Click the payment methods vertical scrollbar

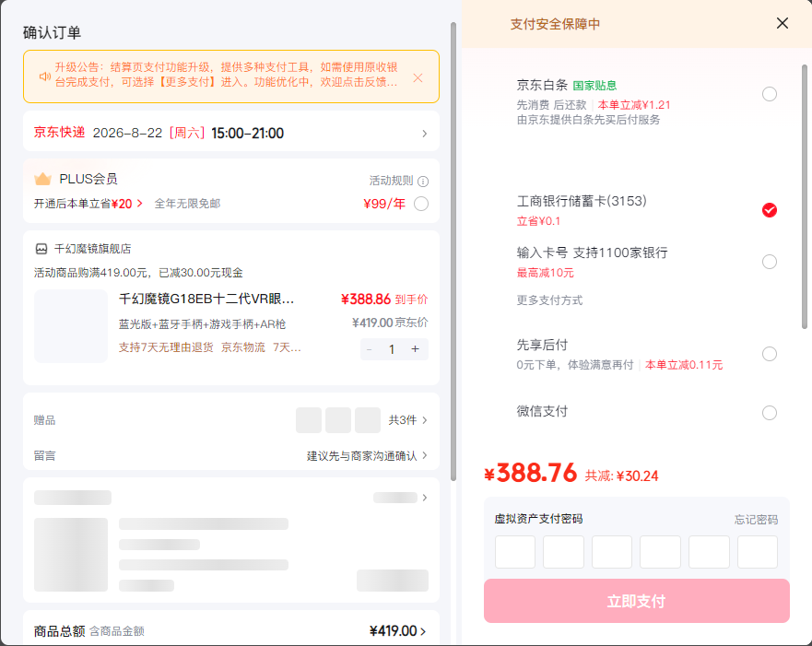pos(805,196)
